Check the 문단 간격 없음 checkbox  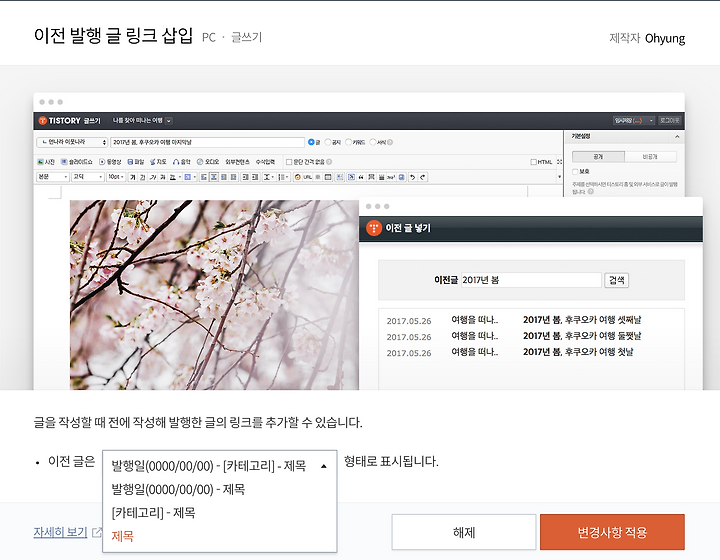pyautogui.click(x=289, y=162)
